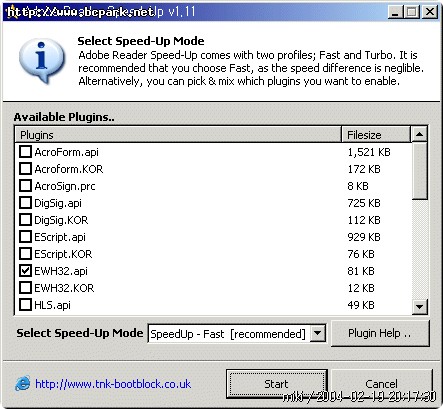The width and height of the screenshot is (443, 409).
Task: Sort by the Filesize column header
Action: tap(376, 135)
